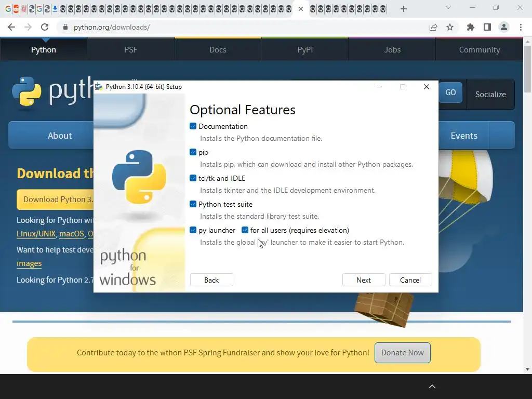Image resolution: width=532 pixels, height=399 pixels.
Task: Click 'Installs the Python documentation file.' text
Action: (261, 138)
